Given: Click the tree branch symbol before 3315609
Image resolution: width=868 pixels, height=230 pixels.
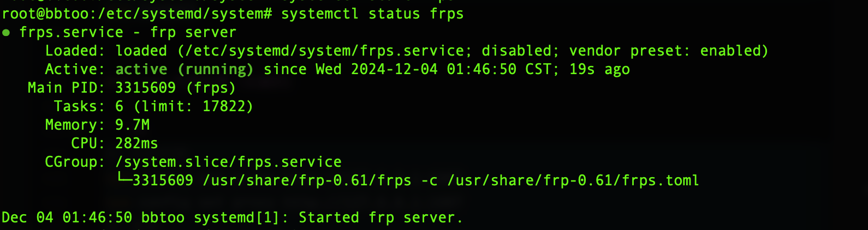Looking at the screenshot, I should click(x=124, y=180).
